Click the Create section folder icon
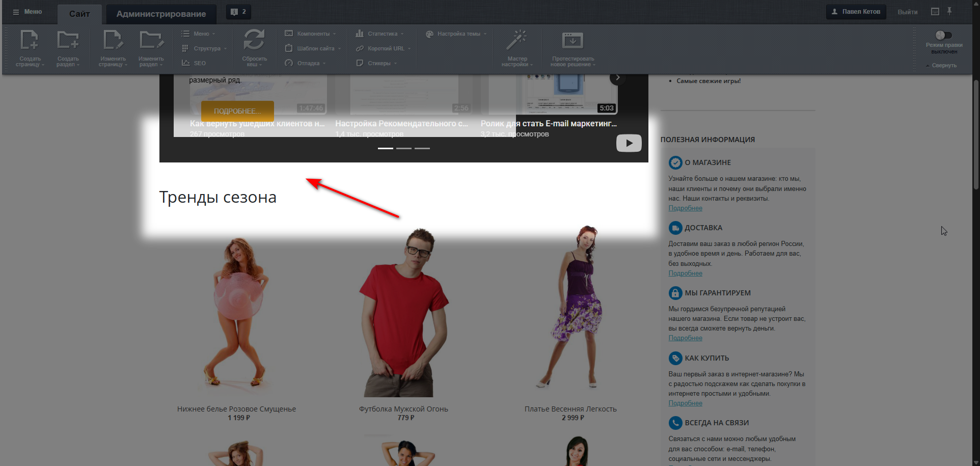This screenshot has width=980, height=466. click(x=68, y=41)
